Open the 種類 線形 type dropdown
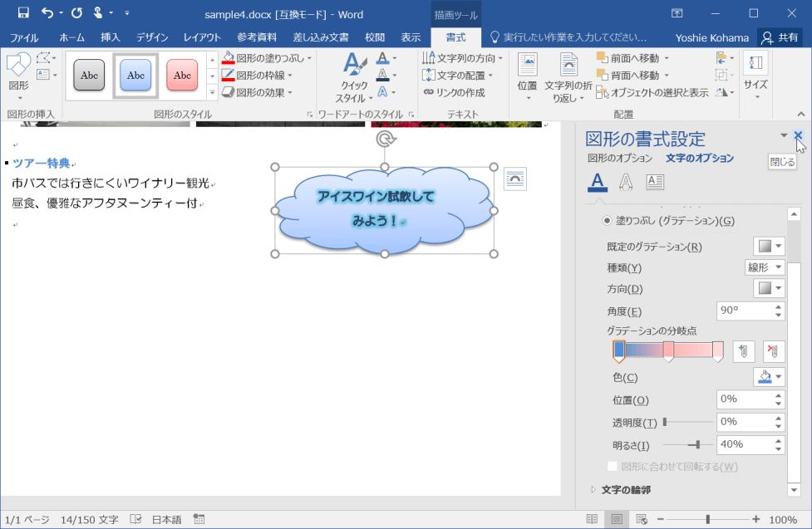The width and height of the screenshot is (812, 529). tap(765, 267)
